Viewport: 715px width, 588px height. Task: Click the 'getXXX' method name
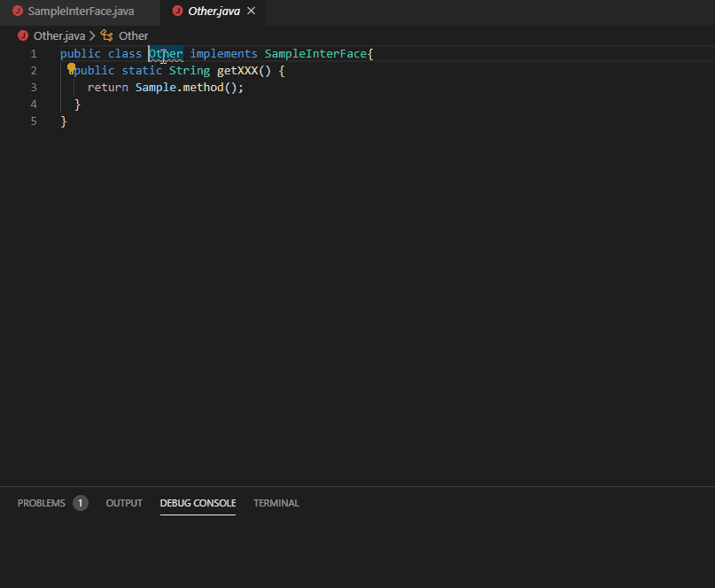237,71
